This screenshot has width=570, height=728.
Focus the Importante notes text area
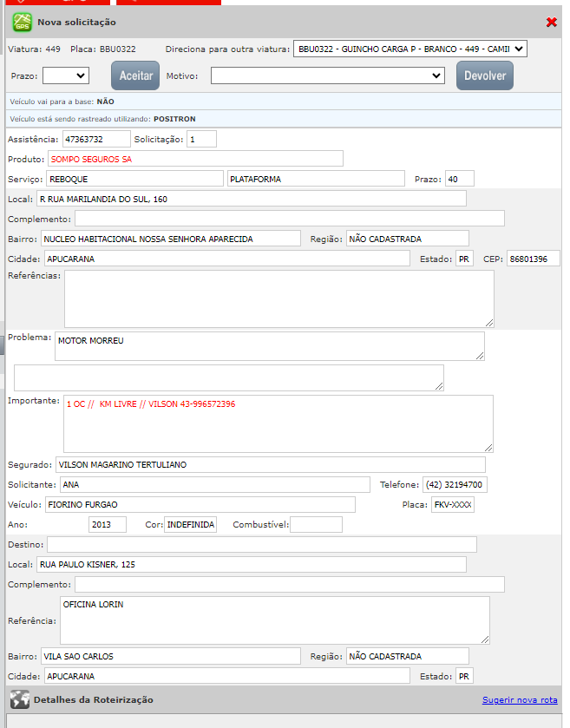click(x=278, y=423)
